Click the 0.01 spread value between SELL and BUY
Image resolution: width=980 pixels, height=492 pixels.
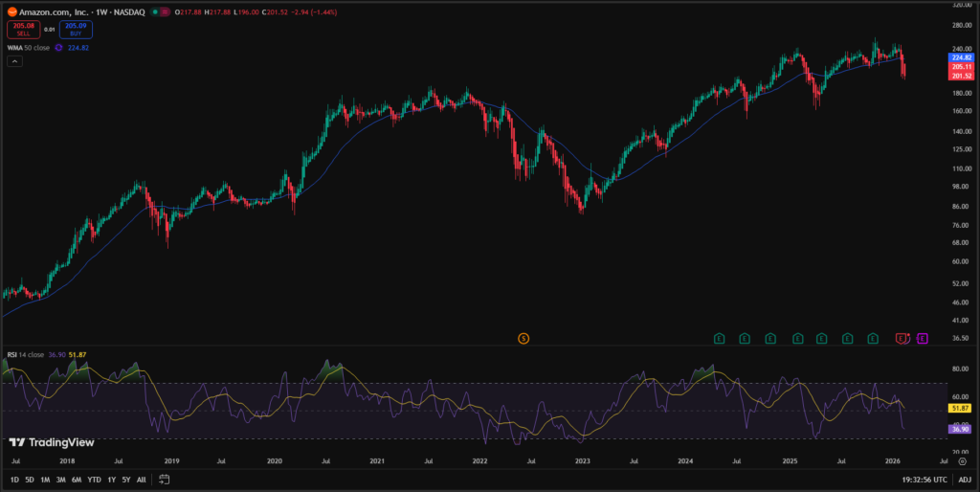[x=50, y=30]
